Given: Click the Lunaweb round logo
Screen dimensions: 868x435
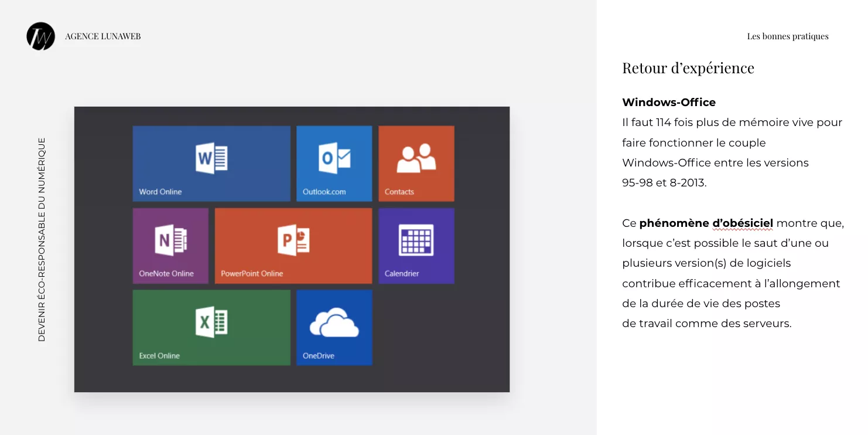Looking at the screenshot, I should [x=40, y=36].
